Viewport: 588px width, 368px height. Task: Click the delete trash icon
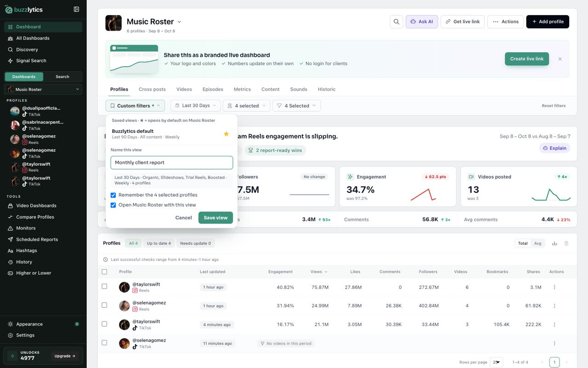tap(566, 243)
